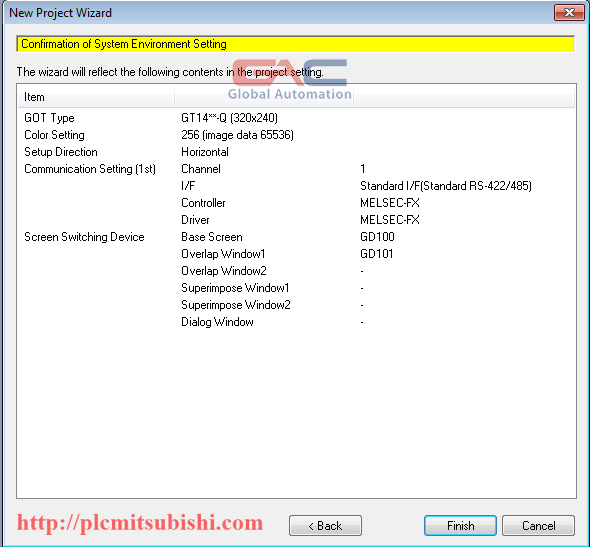Screen dimensions: 590x547
Task: Click the Finish button
Action: click(x=460, y=525)
